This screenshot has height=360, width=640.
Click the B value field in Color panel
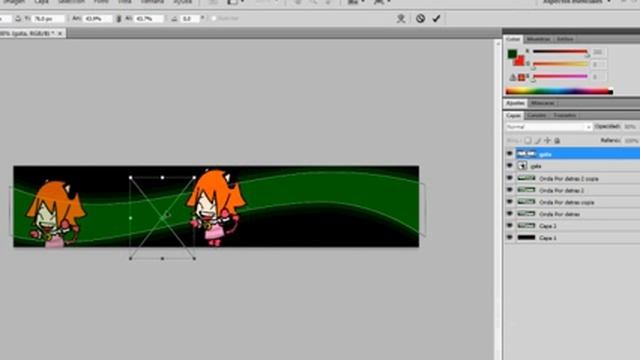(x=598, y=76)
